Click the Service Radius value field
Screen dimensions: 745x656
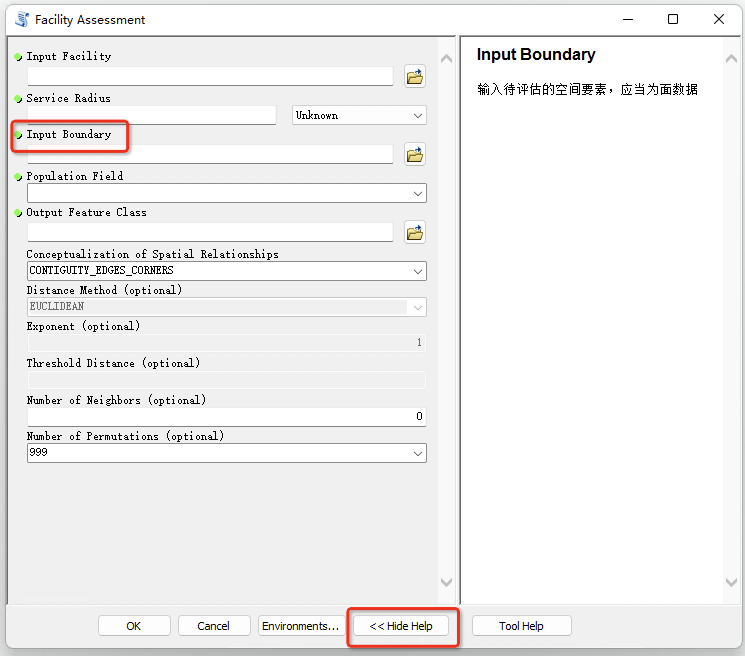pyautogui.click(x=151, y=115)
